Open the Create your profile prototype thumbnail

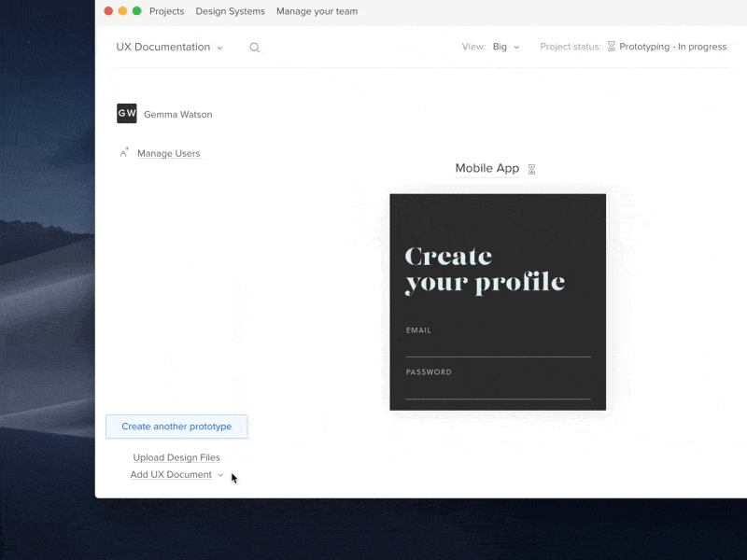pyautogui.click(x=498, y=301)
